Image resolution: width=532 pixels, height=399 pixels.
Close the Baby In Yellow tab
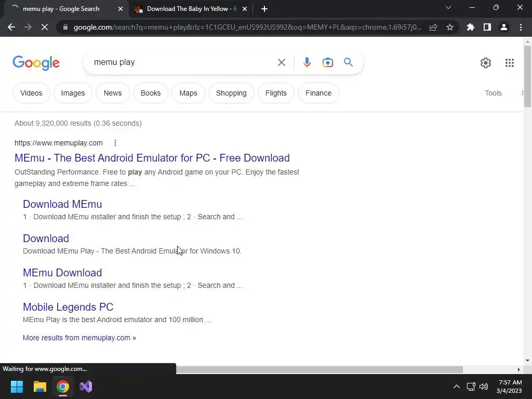(245, 9)
